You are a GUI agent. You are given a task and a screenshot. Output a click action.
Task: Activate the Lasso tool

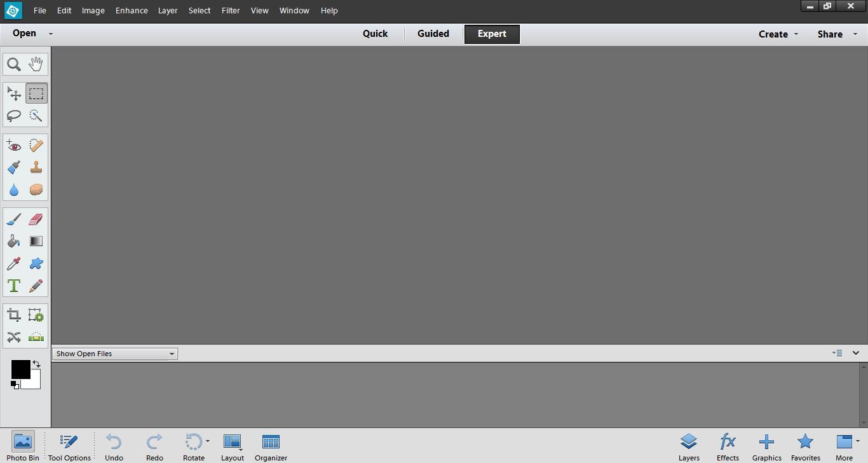tap(13, 115)
